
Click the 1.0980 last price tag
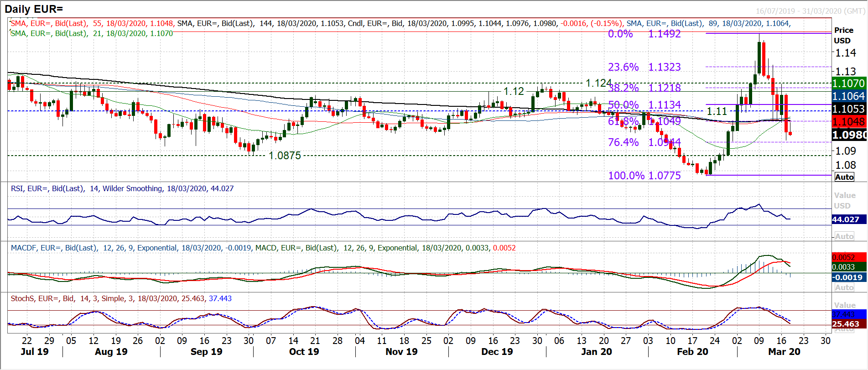click(x=848, y=135)
